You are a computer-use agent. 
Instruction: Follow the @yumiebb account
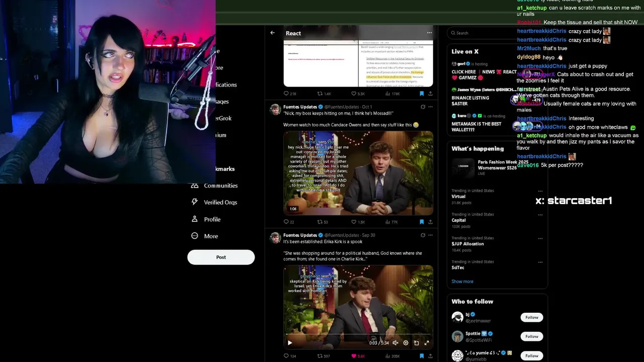(x=532, y=355)
